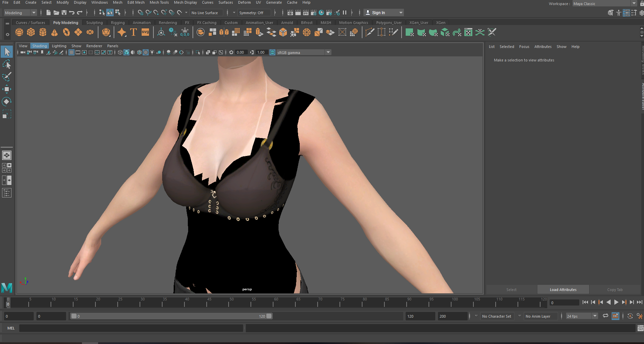
Task: Open the 24 fps frame rate dropdown
Action: [x=595, y=316]
